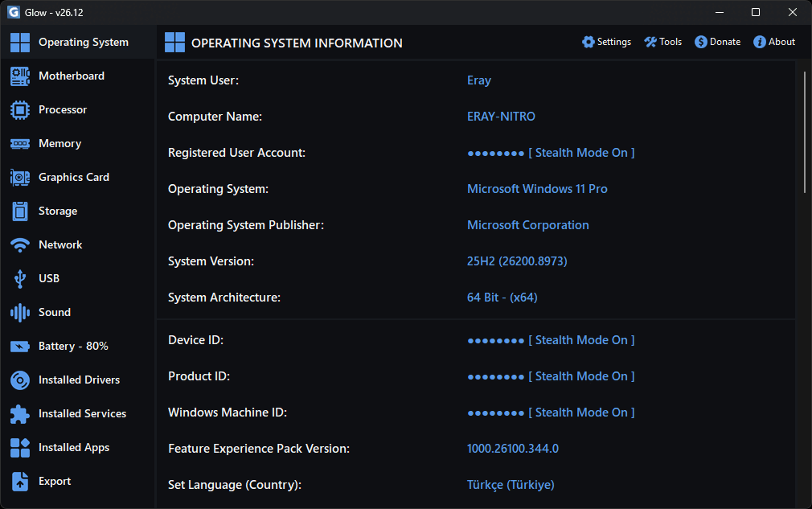This screenshot has width=812, height=509.
Task: Open the Installed Apps label
Action: click(x=74, y=447)
